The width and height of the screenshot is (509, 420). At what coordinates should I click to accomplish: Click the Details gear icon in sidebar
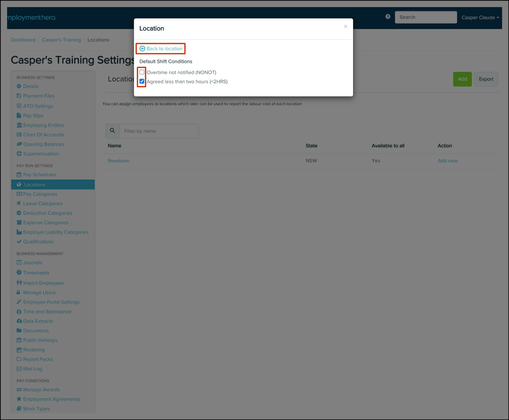point(19,86)
